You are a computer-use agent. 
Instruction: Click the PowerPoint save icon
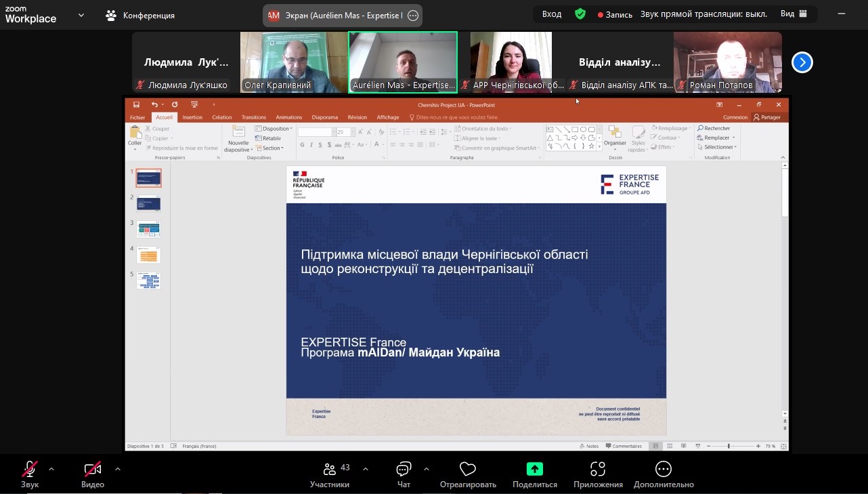pyautogui.click(x=136, y=104)
